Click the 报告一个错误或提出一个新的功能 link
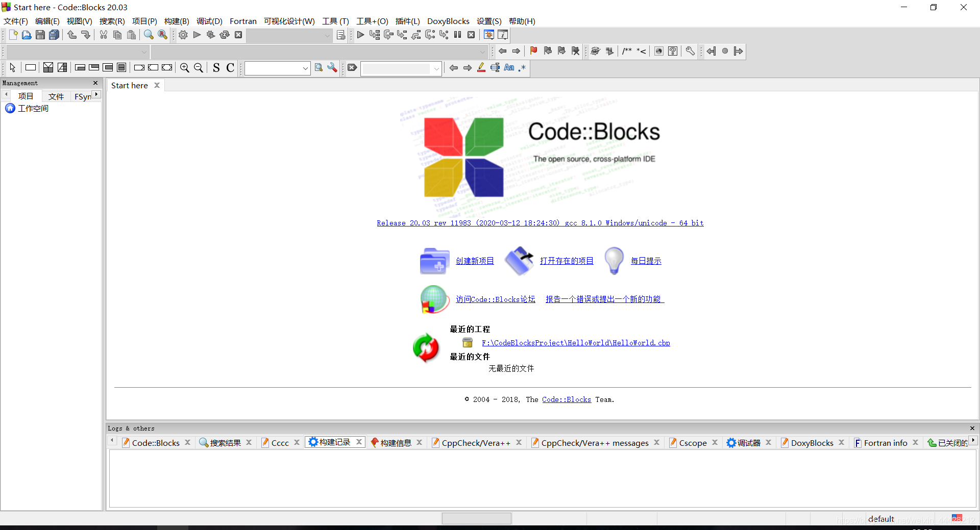The height and width of the screenshot is (530, 980). click(x=604, y=299)
